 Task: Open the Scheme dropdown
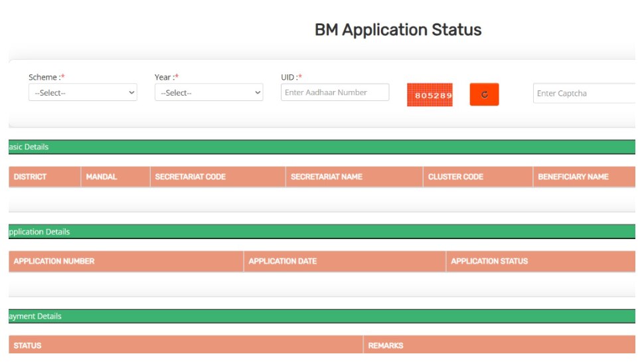[x=82, y=92]
